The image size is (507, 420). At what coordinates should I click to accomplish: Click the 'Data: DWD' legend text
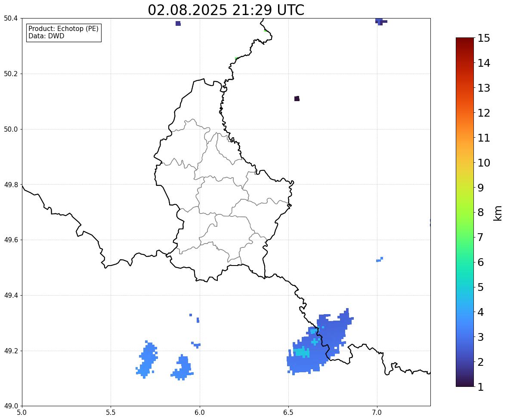point(46,36)
